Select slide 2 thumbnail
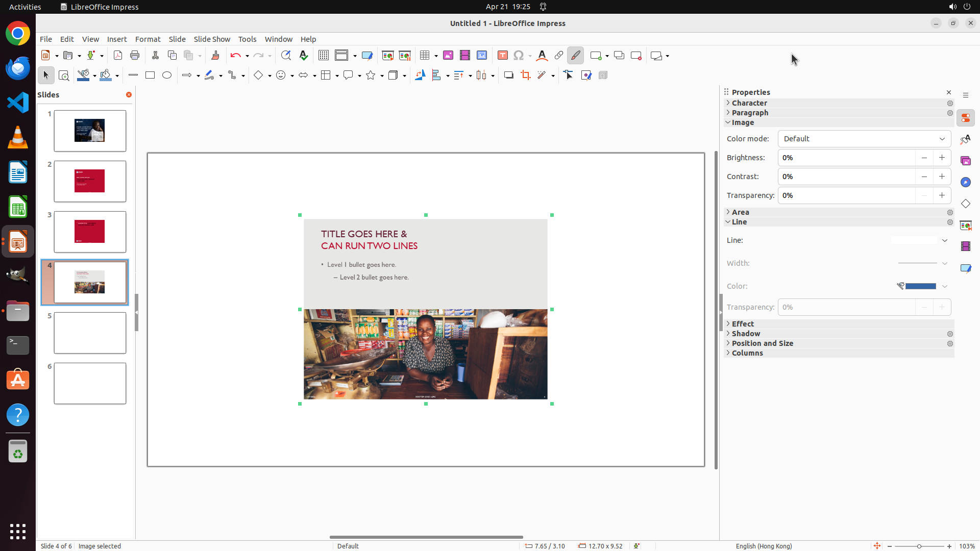 [x=90, y=181]
